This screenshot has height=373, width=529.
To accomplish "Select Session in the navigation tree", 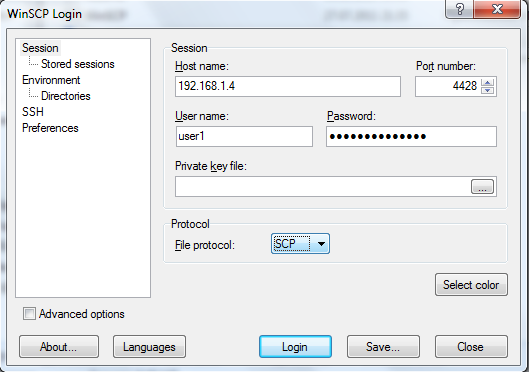I will coord(40,48).
